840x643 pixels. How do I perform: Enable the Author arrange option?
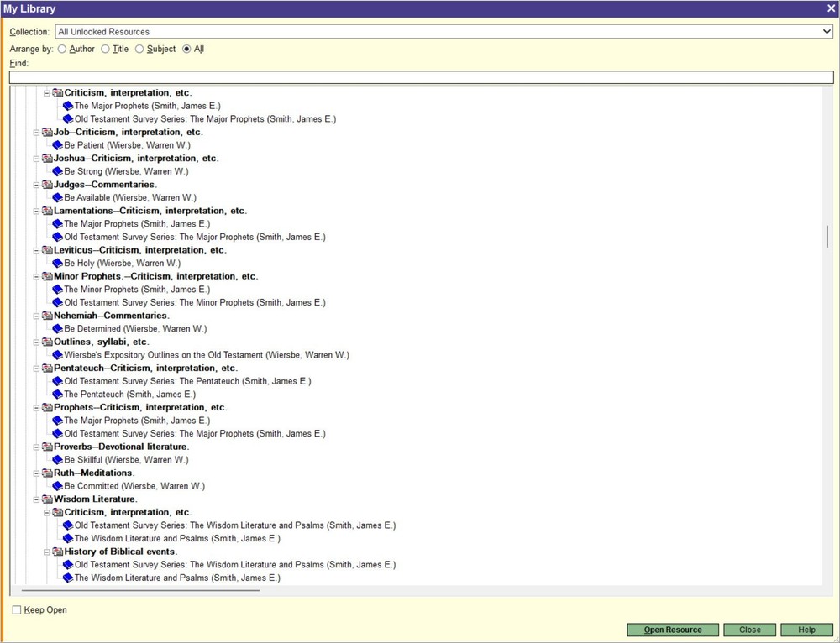(x=62, y=49)
